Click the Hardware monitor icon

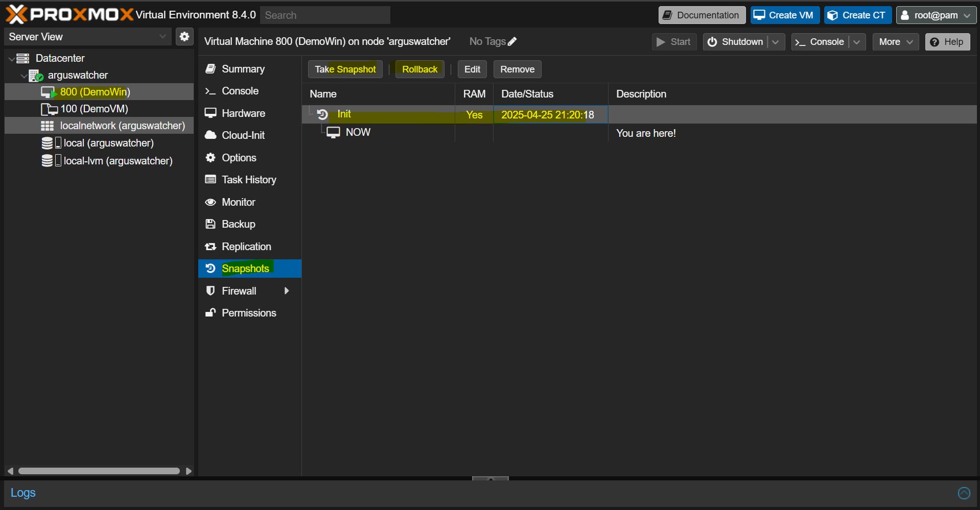click(x=211, y=113)
